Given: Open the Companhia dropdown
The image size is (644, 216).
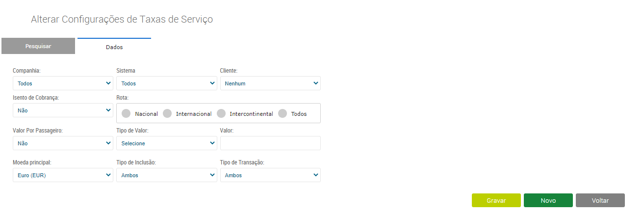Looking at the screenshot, I should pyautogui.click(x=63, y=83).
